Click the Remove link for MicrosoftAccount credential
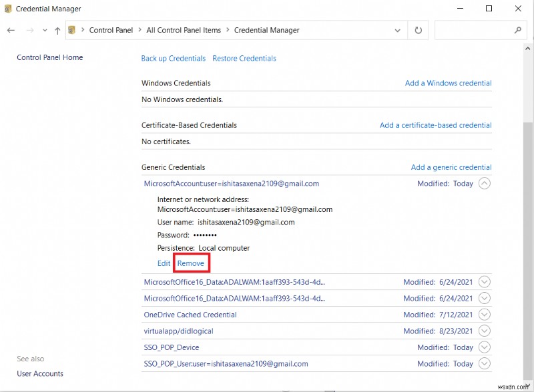534x392 pixels. click(191, 263)
